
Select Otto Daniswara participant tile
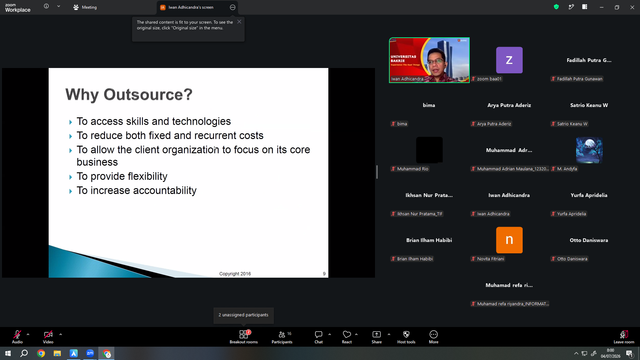click(x=589, y=240)
